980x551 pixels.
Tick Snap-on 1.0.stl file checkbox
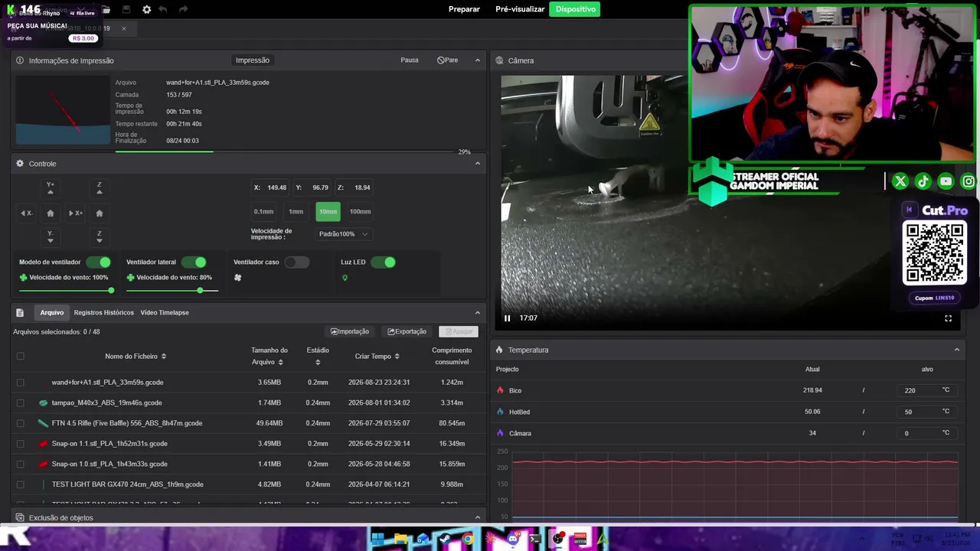21,464
